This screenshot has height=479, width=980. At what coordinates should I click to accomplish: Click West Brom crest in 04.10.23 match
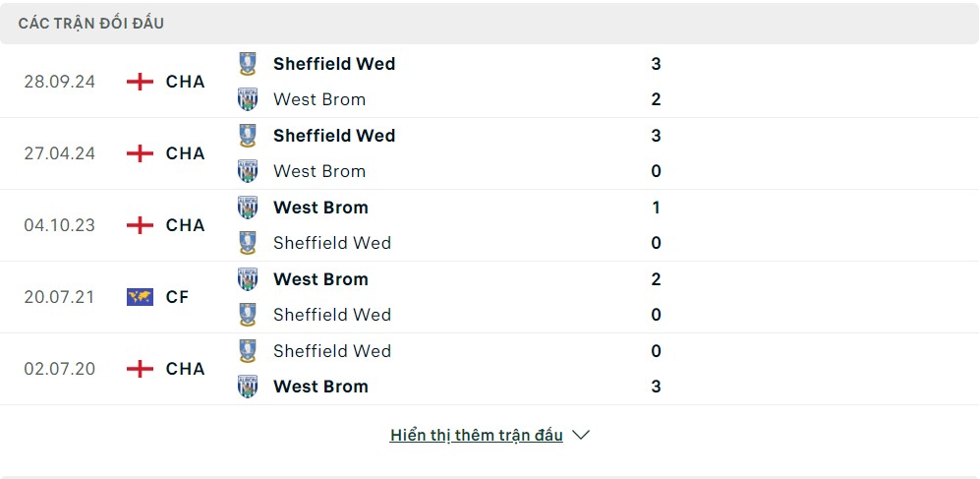tap(248, 207)
